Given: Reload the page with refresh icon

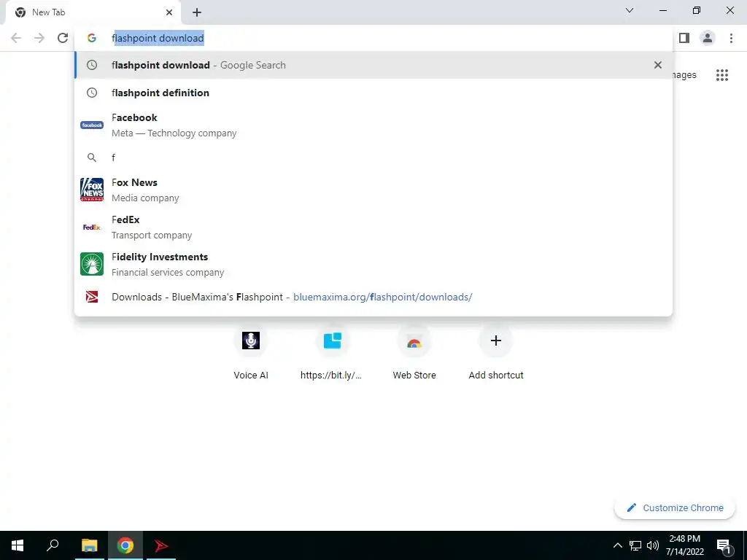Looking at the screenshot, I should (63, 38).
